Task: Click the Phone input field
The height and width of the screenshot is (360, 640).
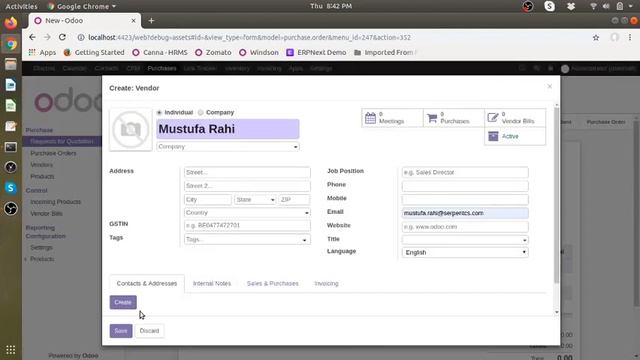Action: [x=465, y=186]
